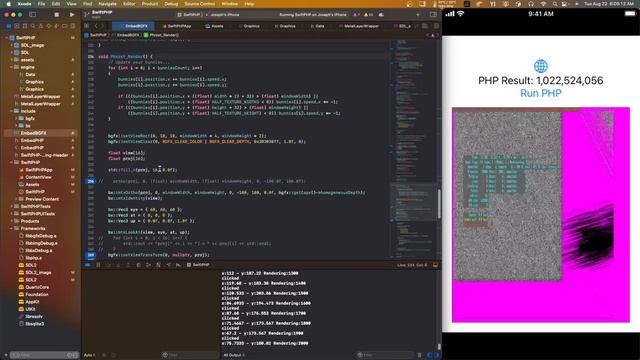
Task: Tap Run PHP link in iPhone mirror
Action: click(540, 93)
